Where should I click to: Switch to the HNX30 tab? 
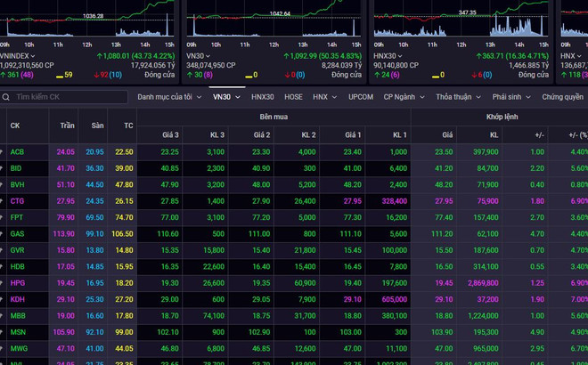pyautogui.click(x=263, y=96)
